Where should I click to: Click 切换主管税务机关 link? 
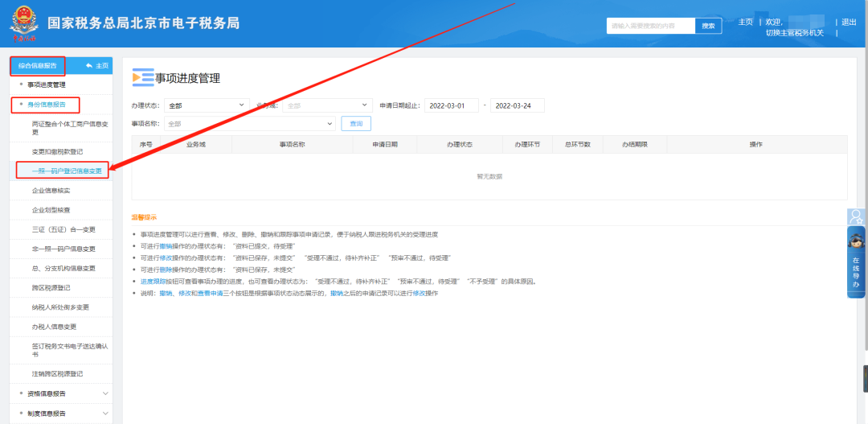pos(799,33)
